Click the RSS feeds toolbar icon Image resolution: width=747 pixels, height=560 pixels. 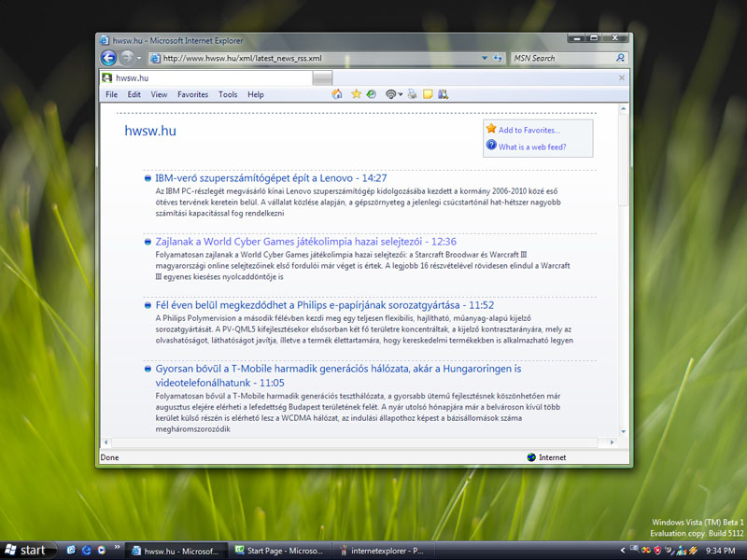click(390, 94)
